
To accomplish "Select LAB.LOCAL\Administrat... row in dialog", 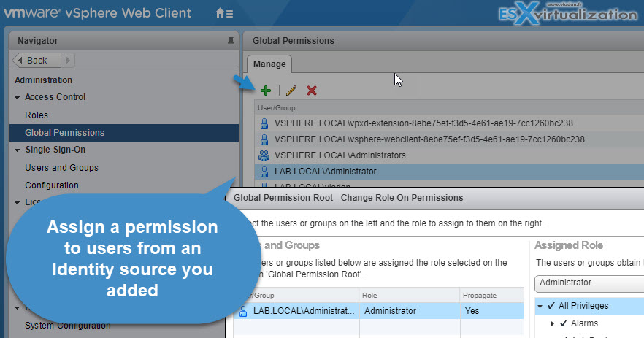I will [379, 311].
